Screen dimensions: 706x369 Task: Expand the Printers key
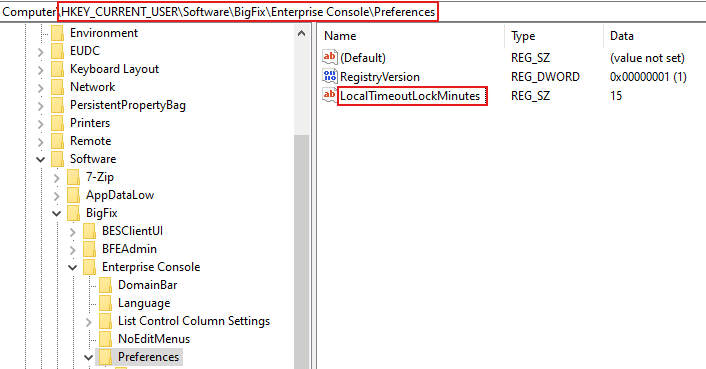click(41, 124)
